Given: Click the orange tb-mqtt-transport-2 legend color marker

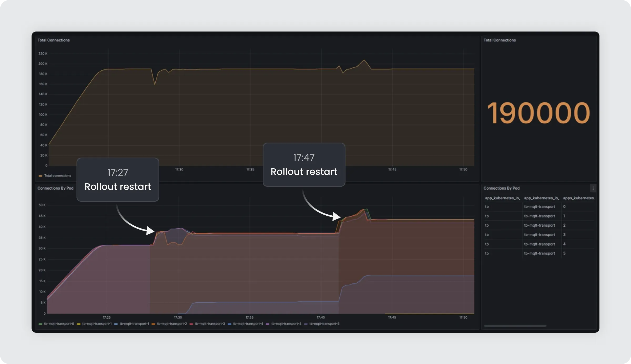Looking at the screenshot, I should [x=153, y=324].
